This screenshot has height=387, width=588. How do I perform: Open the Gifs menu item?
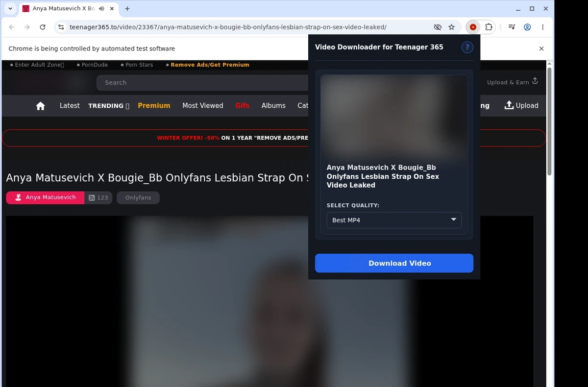coord(242,105)
